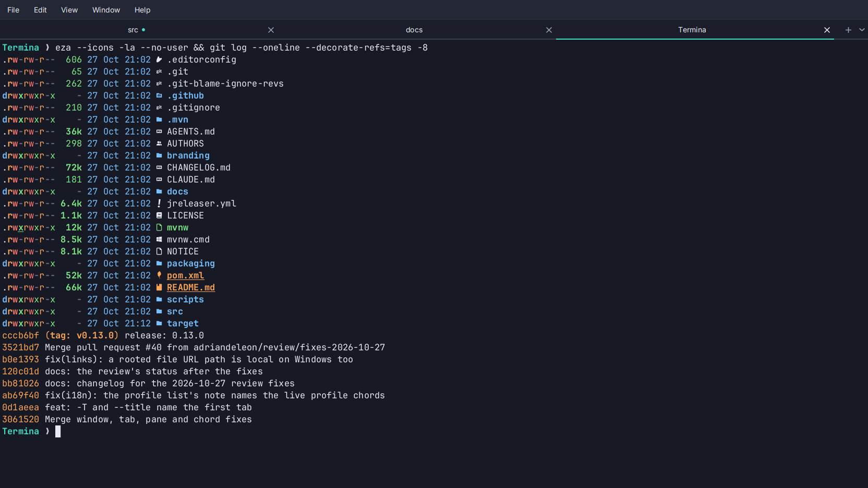Click the scripts directory name
Image resolution: width=868 pixels, height=488 pixels.
click(185, 300)
